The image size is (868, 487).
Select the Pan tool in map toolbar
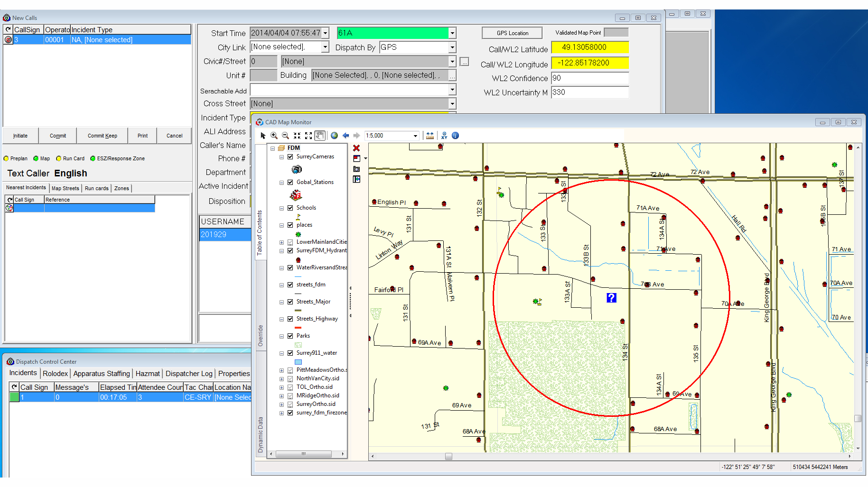319,135
